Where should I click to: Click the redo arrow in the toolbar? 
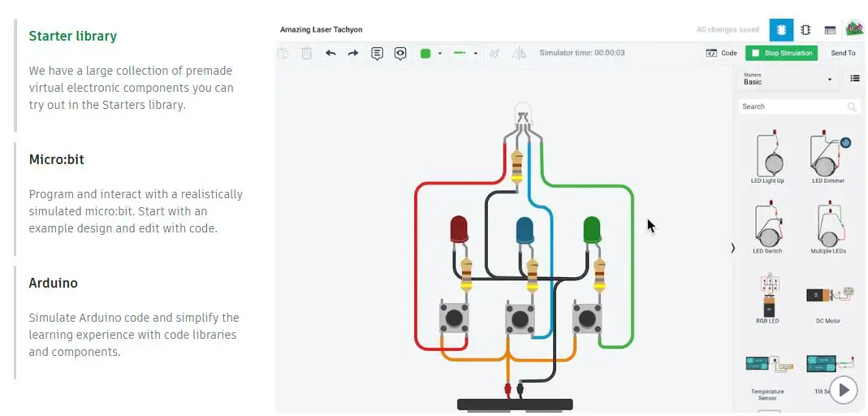[353, 54]
